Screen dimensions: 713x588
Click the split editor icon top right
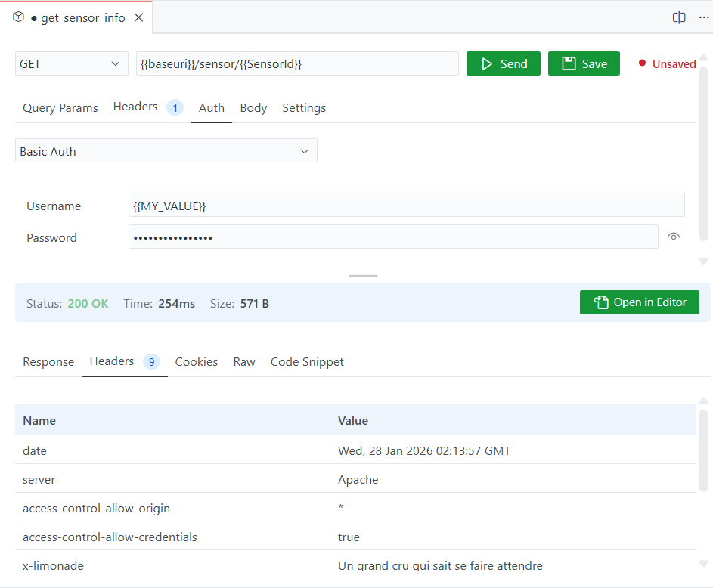678,17
